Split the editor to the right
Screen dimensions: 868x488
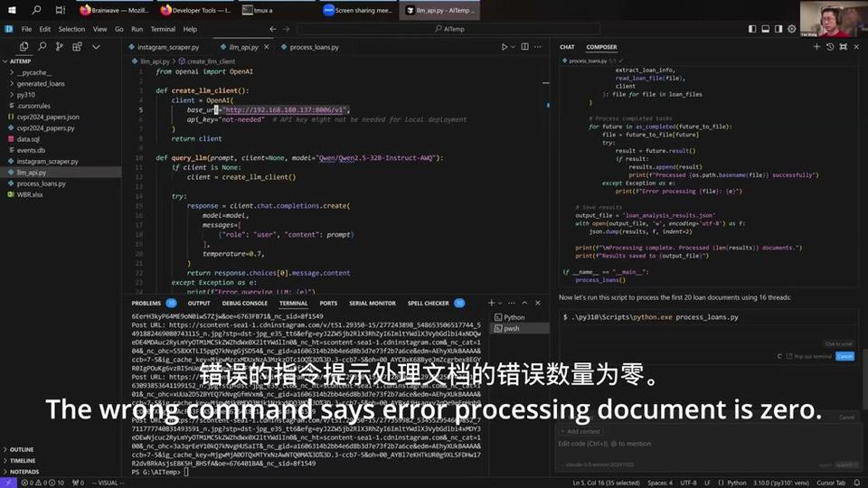tap(524, 47)
